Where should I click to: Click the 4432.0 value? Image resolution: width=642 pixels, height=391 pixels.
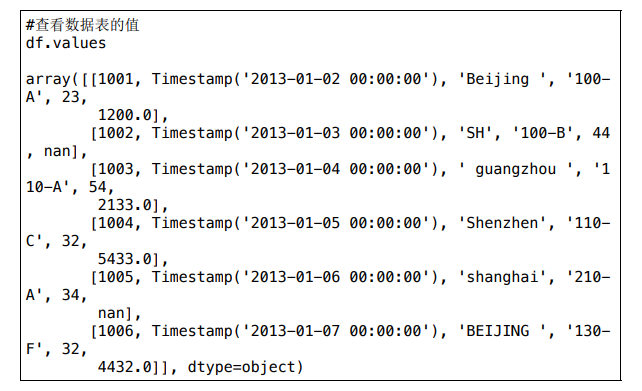point(125,367)
